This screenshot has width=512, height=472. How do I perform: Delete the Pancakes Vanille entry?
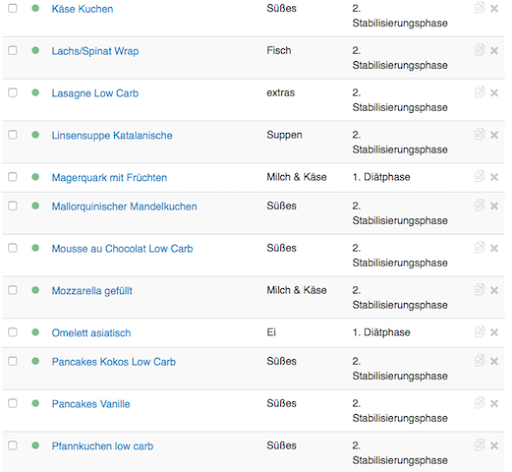point(494,404)
